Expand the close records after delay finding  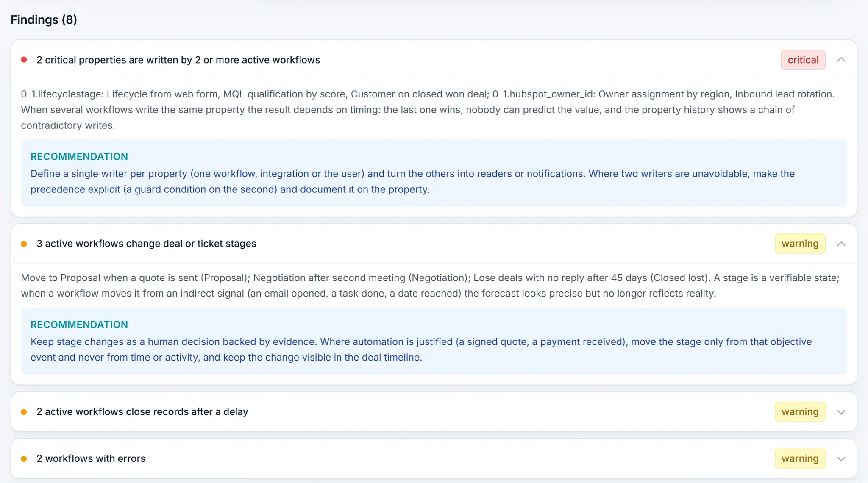pos(841,412)
